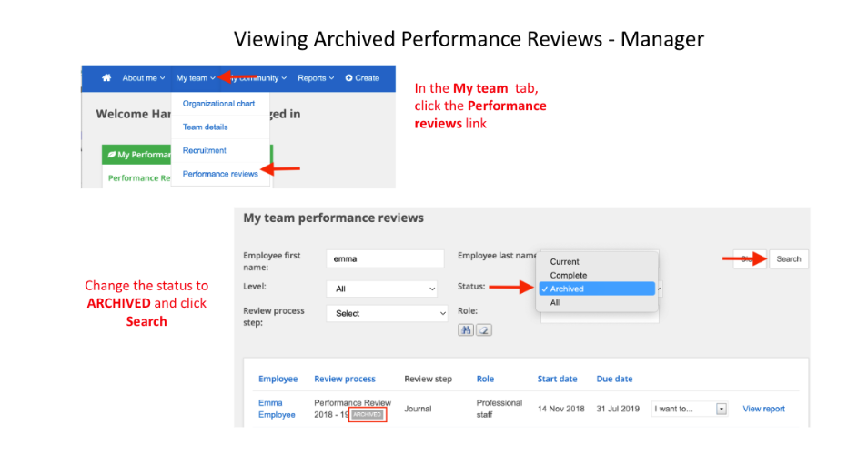Select Organizational chart from the menu
Screen dimensions: 868x466
tap(218, 104)
